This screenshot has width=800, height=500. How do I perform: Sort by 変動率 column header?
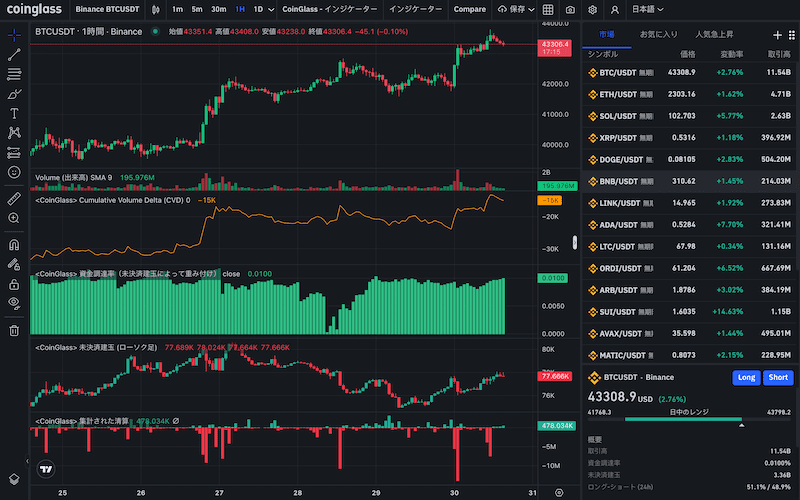click(x=731, y=54)
